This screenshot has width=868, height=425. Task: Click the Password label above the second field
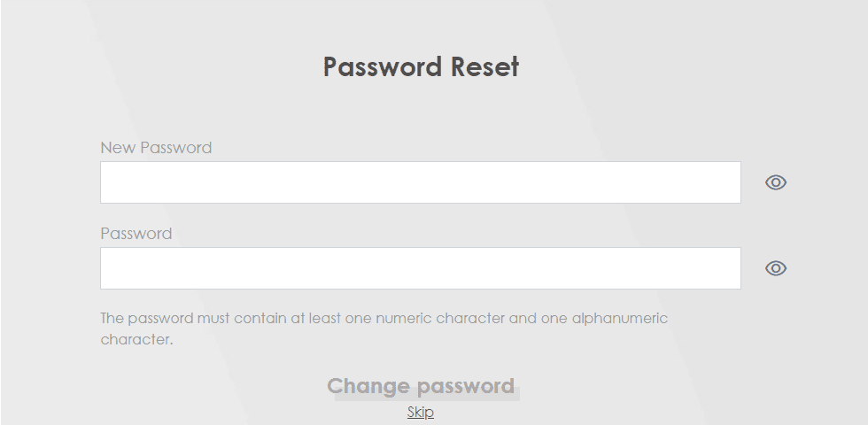coord(136,234)
